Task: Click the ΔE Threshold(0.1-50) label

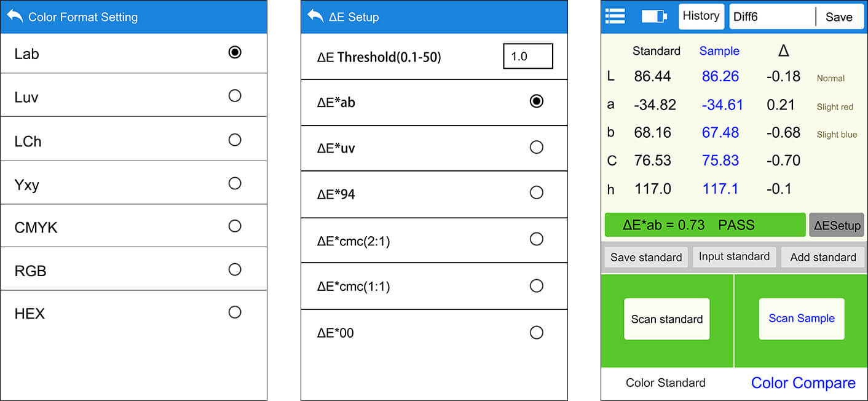Action: click(379, 57)
